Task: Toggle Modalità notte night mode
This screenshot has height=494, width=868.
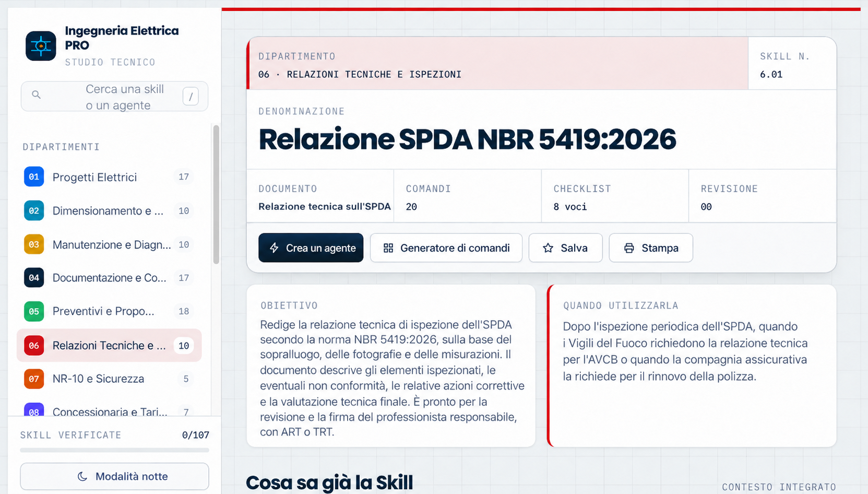Action: pos(114,476)
